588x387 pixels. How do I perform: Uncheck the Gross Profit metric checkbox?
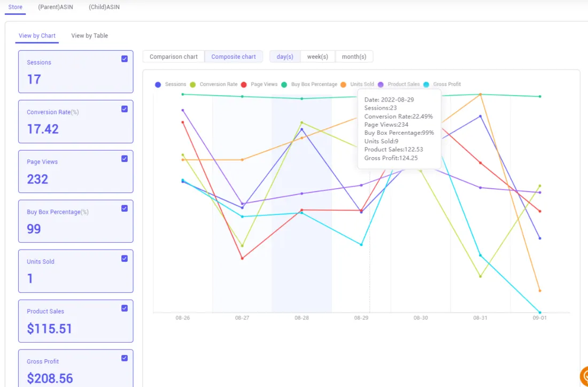[124, 358]
